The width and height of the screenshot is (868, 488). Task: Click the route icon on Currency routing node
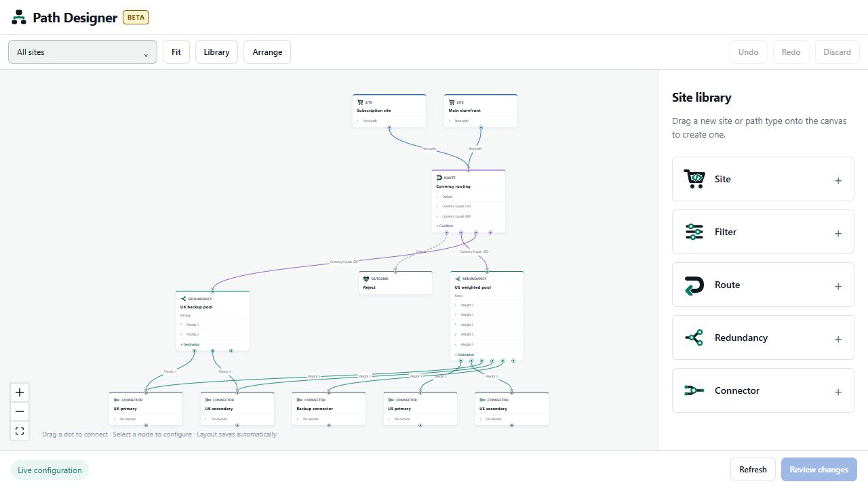(x=439, y=178)
